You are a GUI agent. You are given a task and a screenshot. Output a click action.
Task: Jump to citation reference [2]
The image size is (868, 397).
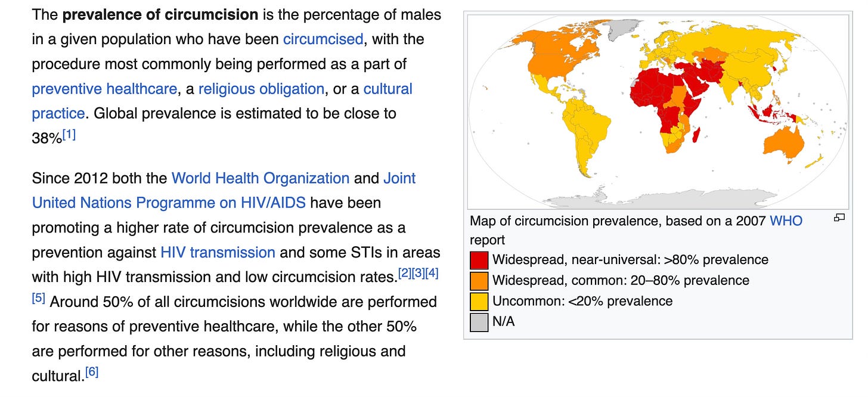click(404, 274)
